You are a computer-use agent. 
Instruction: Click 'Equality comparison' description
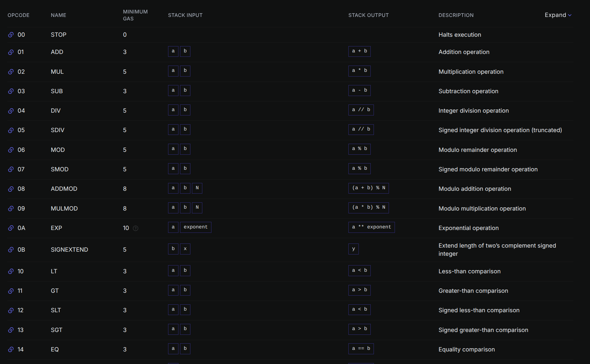coord(467,350)
